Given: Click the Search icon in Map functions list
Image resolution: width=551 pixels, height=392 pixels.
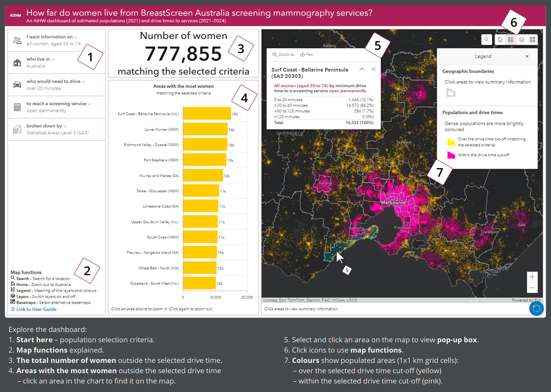Looking at the screenshot, I should (x=13, y=278).
